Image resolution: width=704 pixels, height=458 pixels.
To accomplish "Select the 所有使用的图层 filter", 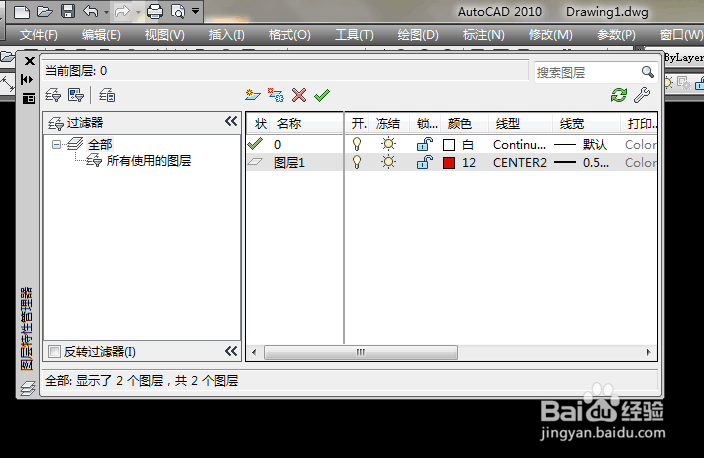I will coord(149,161).
